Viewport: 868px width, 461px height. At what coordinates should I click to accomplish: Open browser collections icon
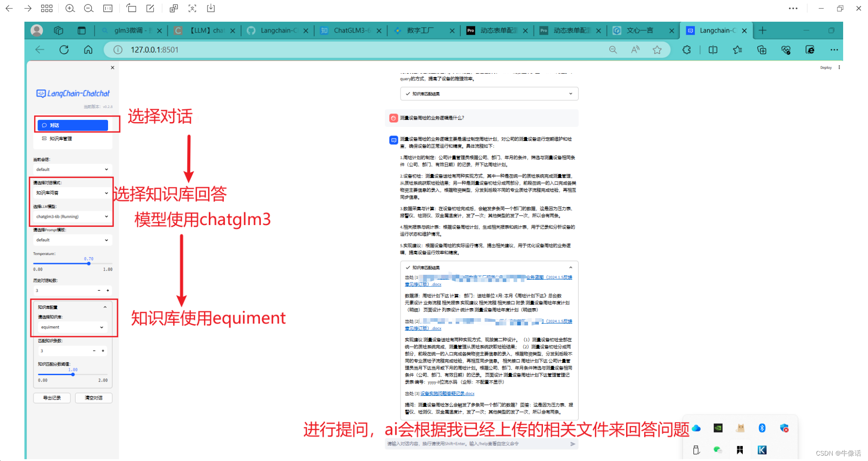[762, 50]
